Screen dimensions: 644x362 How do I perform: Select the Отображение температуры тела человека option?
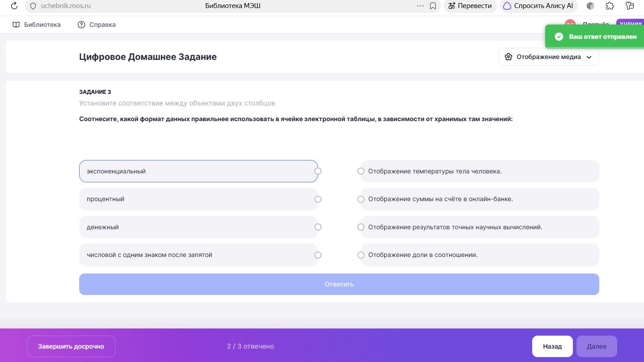pos(480,171)
